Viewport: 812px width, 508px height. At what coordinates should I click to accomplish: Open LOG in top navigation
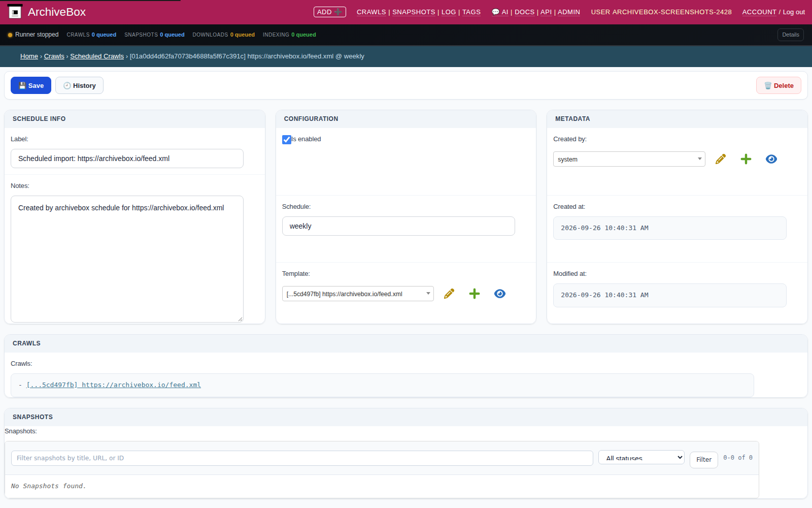449,12
